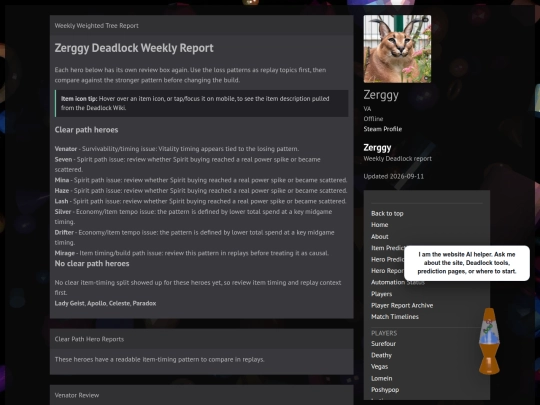Click Venator hero name in list
The image size is (540, 405).
point(66,149)
